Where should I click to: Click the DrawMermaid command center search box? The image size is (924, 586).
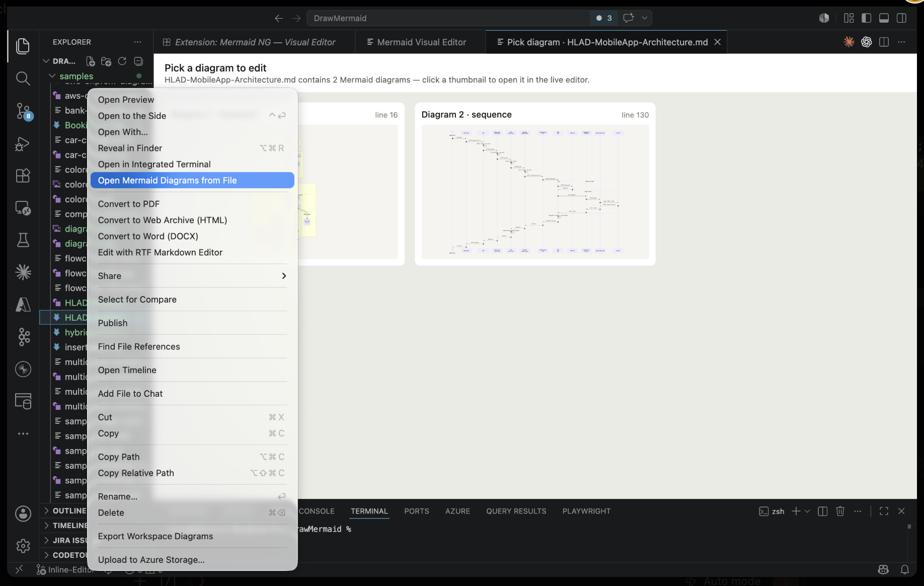point(448,18)
